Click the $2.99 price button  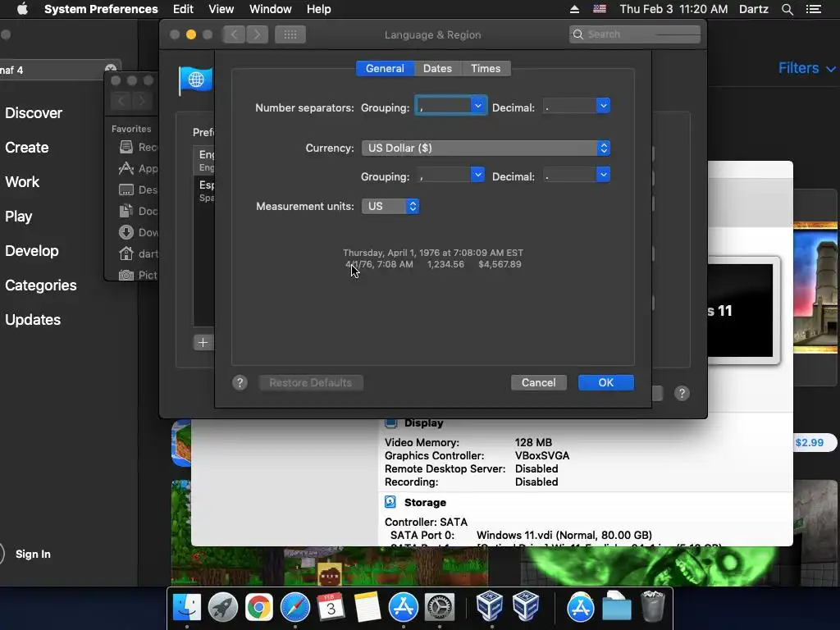coord(809,442)
